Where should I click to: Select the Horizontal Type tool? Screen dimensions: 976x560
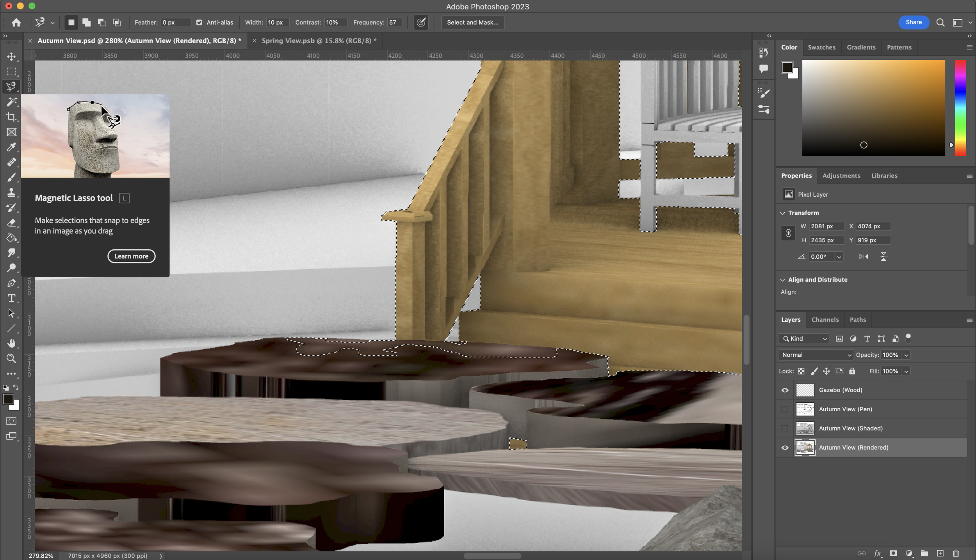click(11, 298)
